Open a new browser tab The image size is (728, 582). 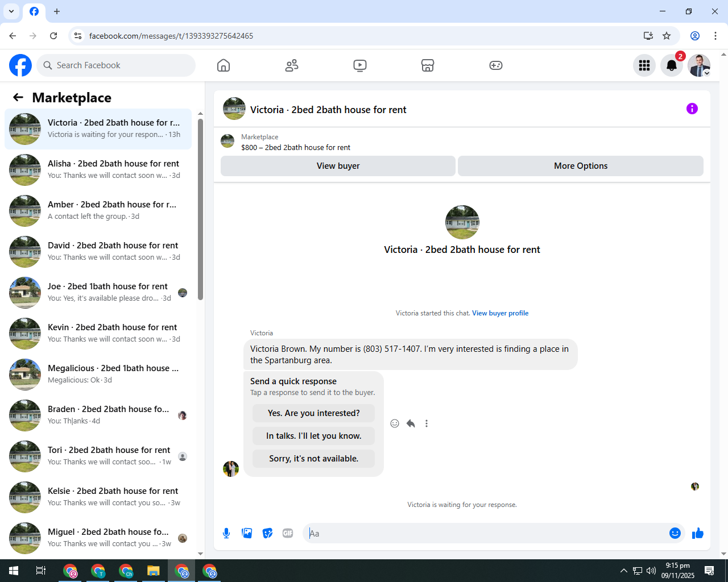pyautogui.click(x=57, y=11)
